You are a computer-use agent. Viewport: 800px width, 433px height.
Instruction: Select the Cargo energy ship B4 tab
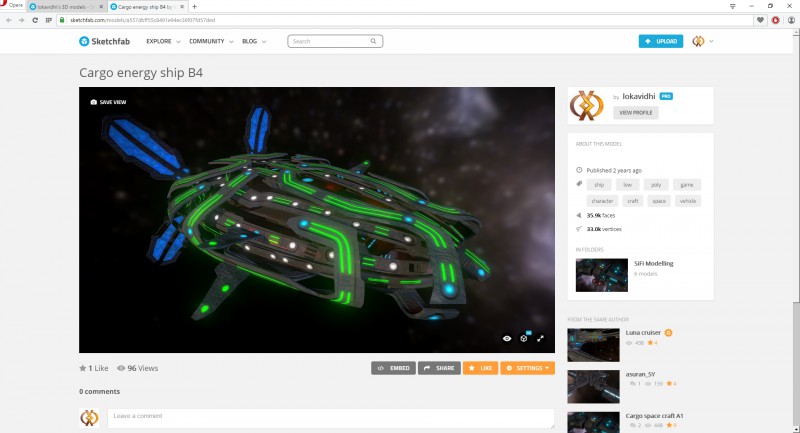[148, 7]
